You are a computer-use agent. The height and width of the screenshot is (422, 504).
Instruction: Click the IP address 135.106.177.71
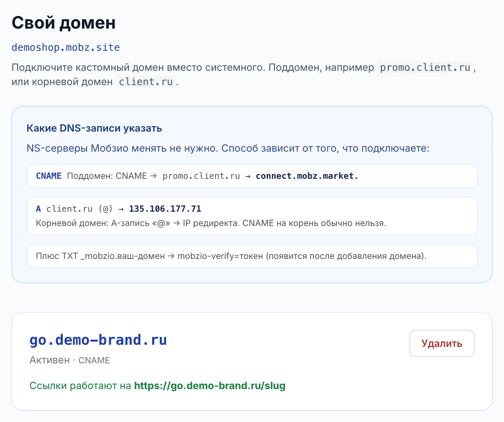(x=165, y=209)
